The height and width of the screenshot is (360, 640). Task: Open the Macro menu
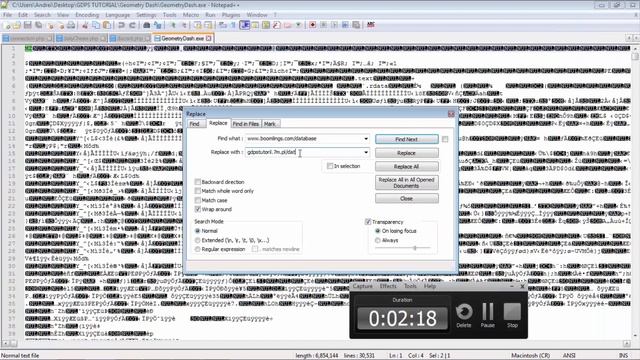click(x=191, y=15)
